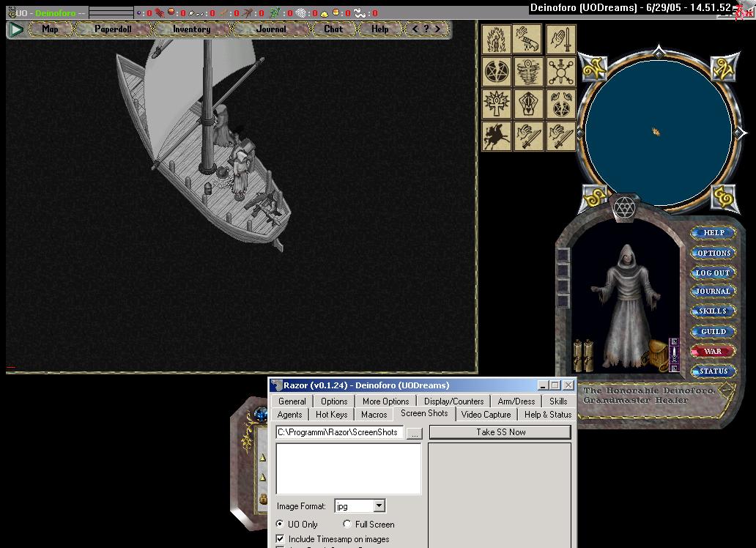Click the WAR button on paperdoll
The height and width of the screenshot is (548, 756).
click(713, 352)
